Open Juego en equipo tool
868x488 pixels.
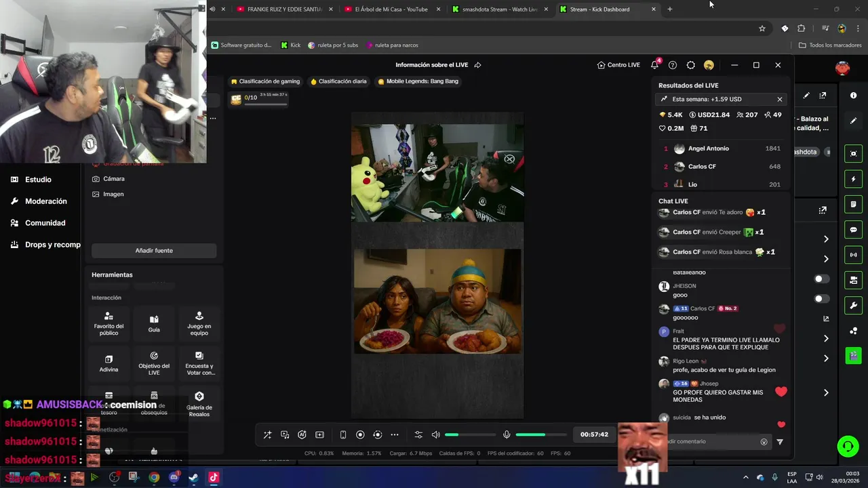pyautogui.click(x=199, y=323)
